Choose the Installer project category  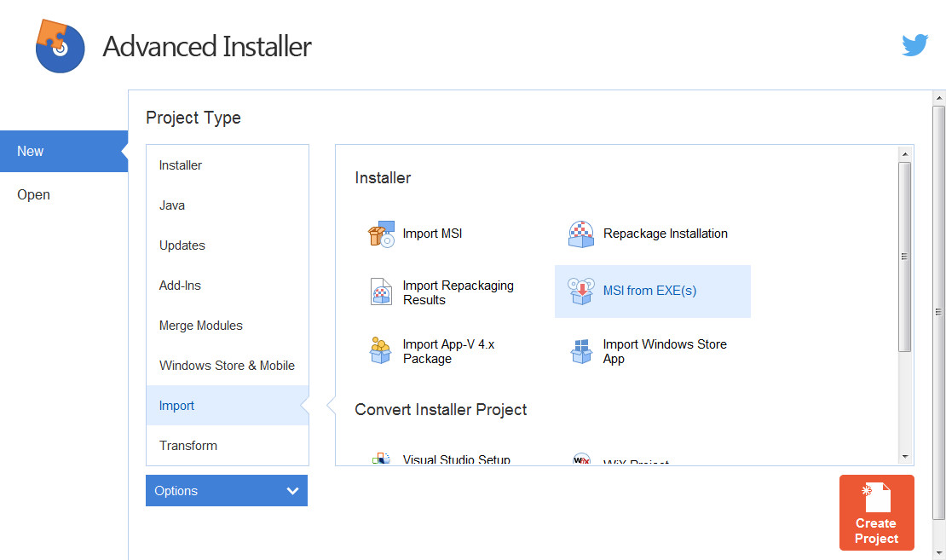(x=228, y=165)
